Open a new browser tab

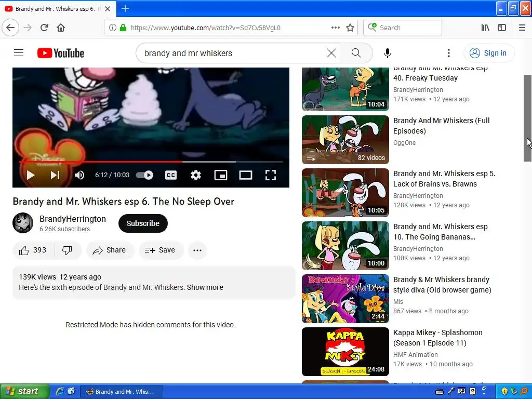[125, 8]
